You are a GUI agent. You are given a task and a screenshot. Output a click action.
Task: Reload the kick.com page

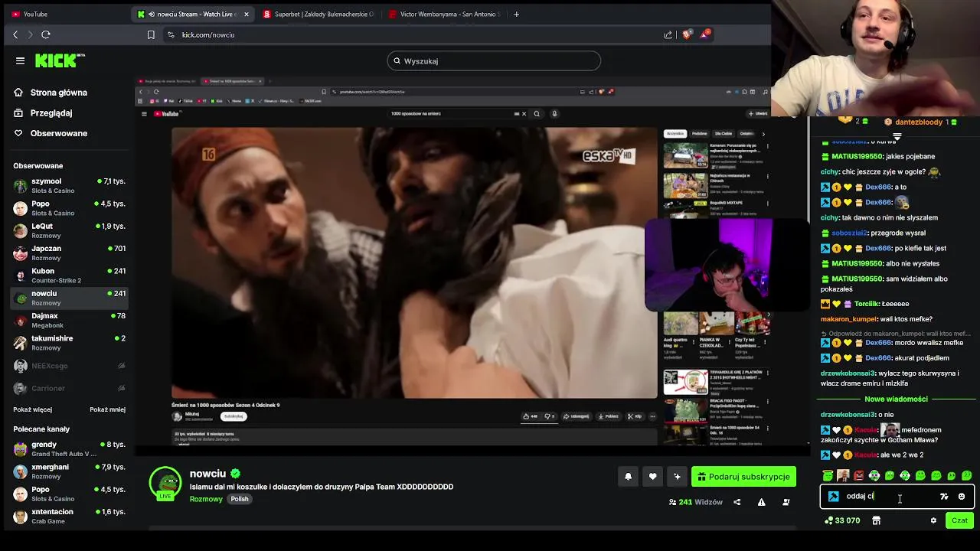pos(46,34)
